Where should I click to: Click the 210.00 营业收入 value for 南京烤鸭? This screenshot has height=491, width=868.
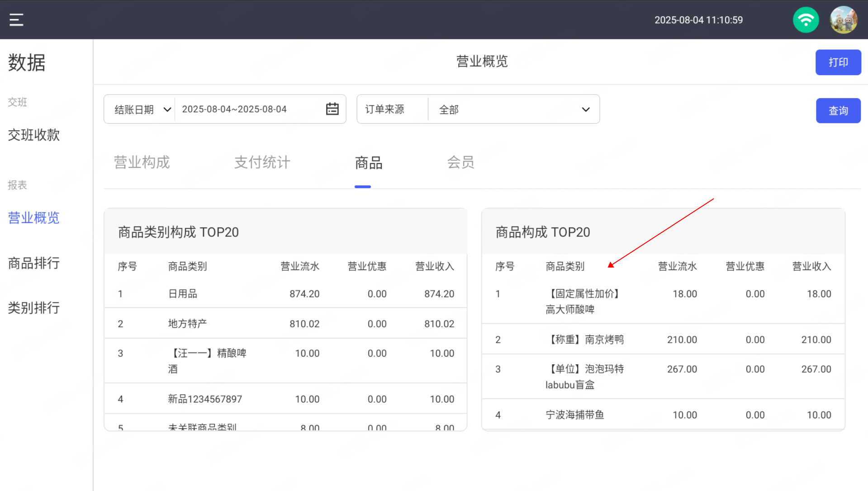coord(816,340)
